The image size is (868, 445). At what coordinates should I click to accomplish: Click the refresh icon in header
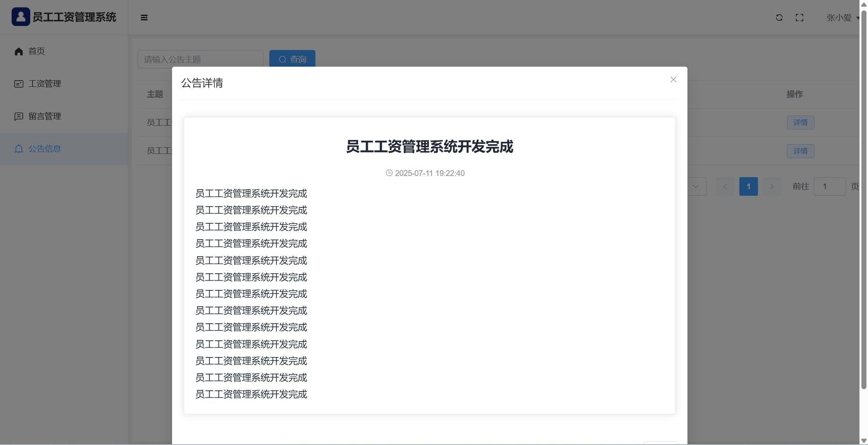tap(779, 18)
